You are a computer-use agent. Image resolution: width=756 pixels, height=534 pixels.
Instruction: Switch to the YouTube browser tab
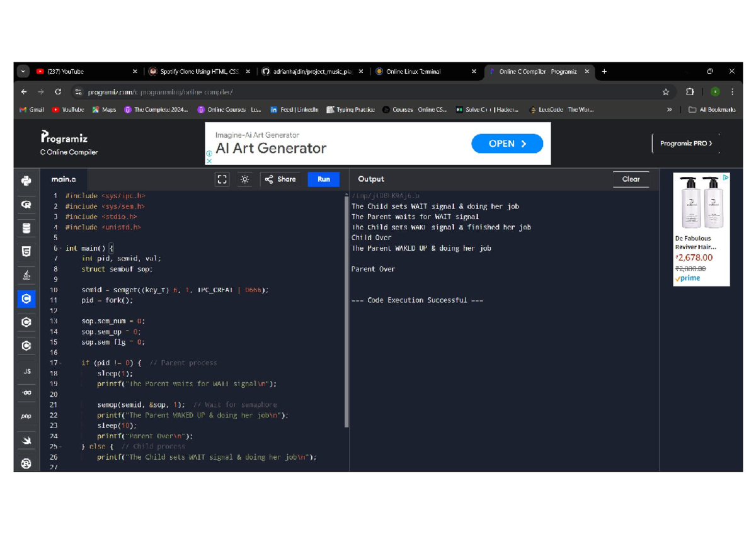click(86, 72)
